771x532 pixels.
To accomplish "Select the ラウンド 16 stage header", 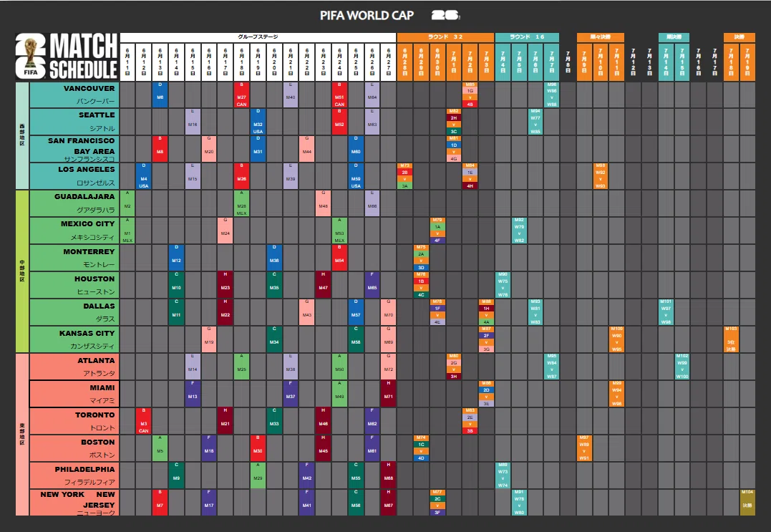I will click(527, 37).
